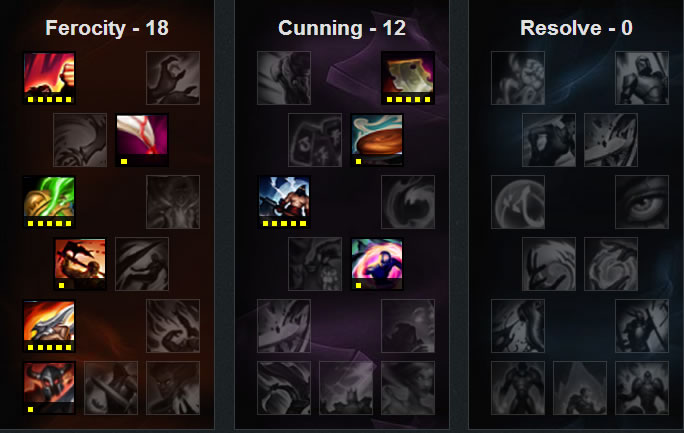
Task: Select the Veteran's Scars eye icon in Resolve
Action: click(642, 202)
